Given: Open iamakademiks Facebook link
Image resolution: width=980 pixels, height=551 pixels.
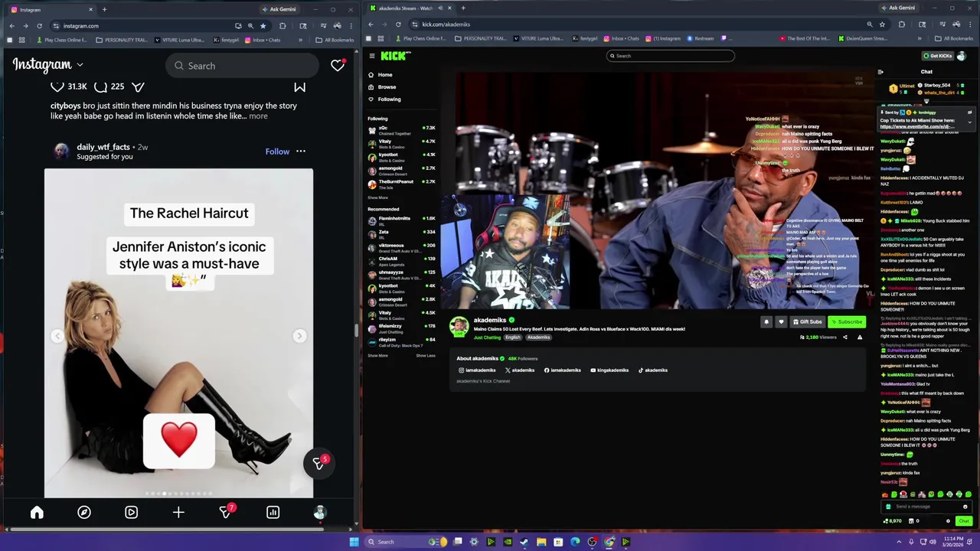Looking at the screenshot, I should [x=563, y=370].
